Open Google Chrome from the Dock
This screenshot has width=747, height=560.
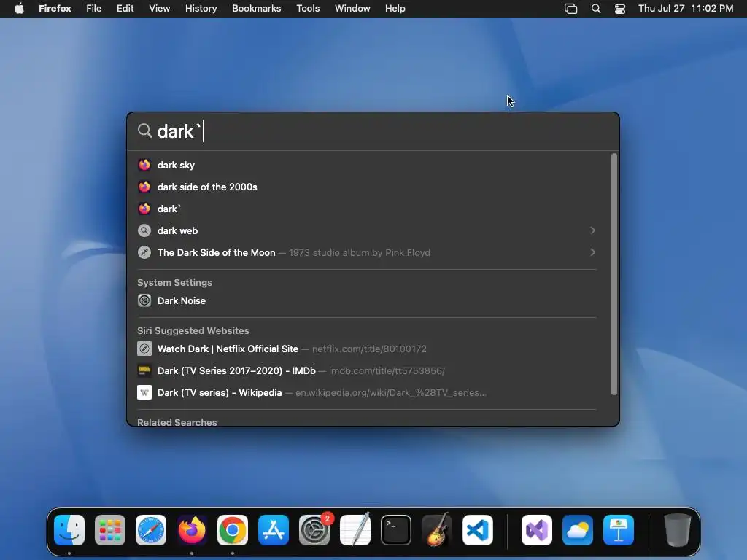(233, 530)
